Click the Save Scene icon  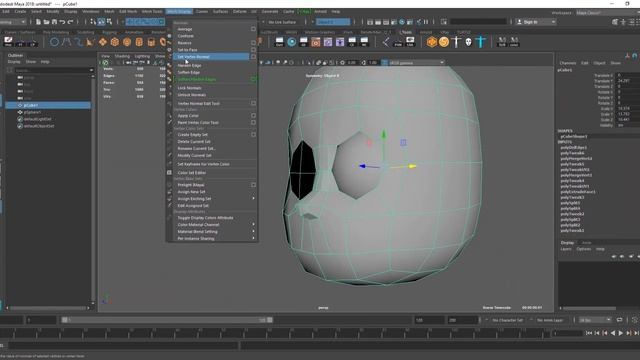point(54,22)
